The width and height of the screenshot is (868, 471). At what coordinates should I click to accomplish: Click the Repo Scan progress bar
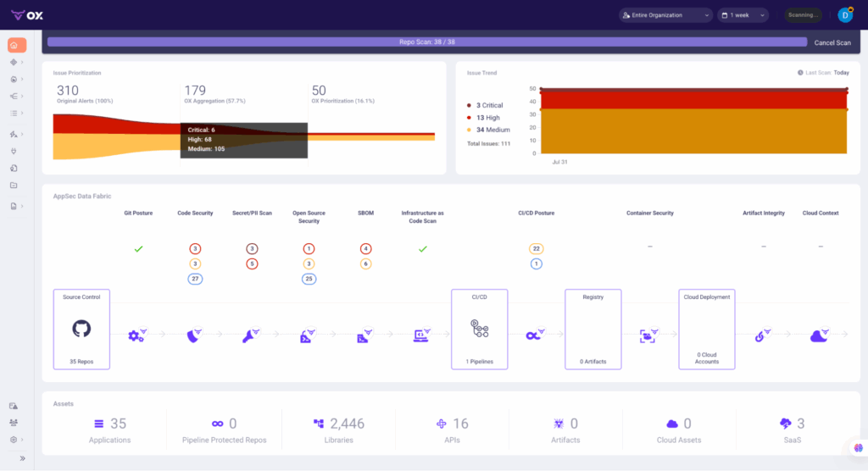coord(426,42)
